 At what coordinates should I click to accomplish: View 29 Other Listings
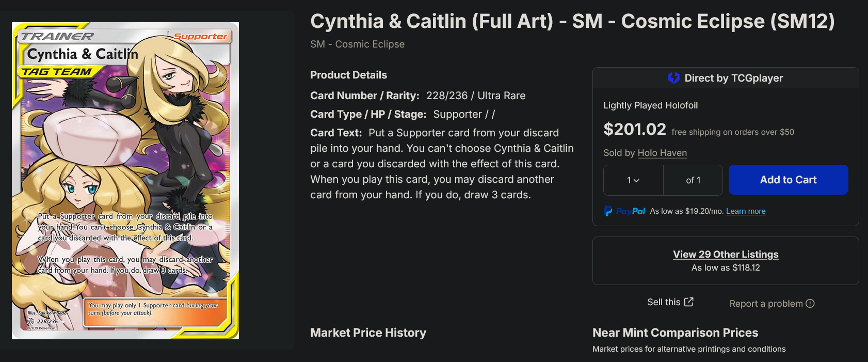726,254
